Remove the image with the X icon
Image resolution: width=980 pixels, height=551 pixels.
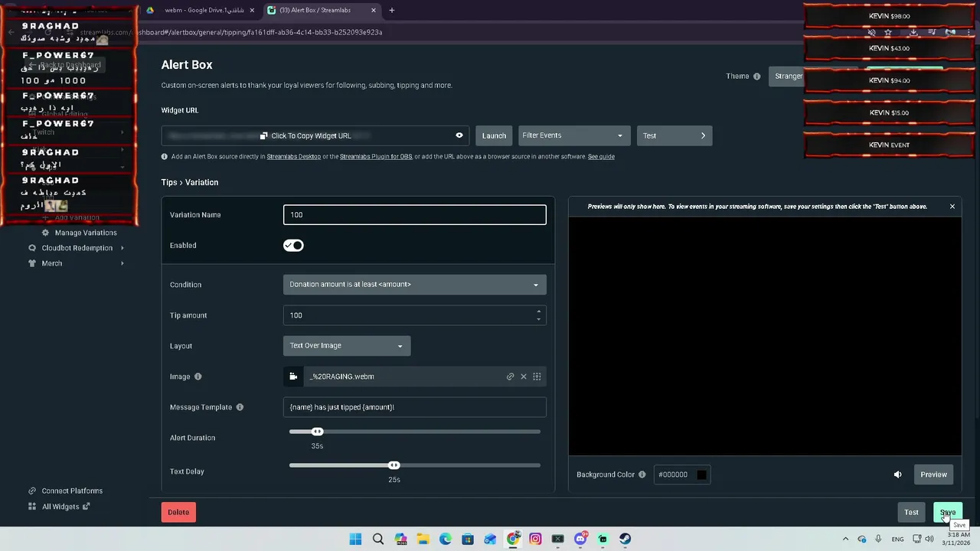[524, 377]
